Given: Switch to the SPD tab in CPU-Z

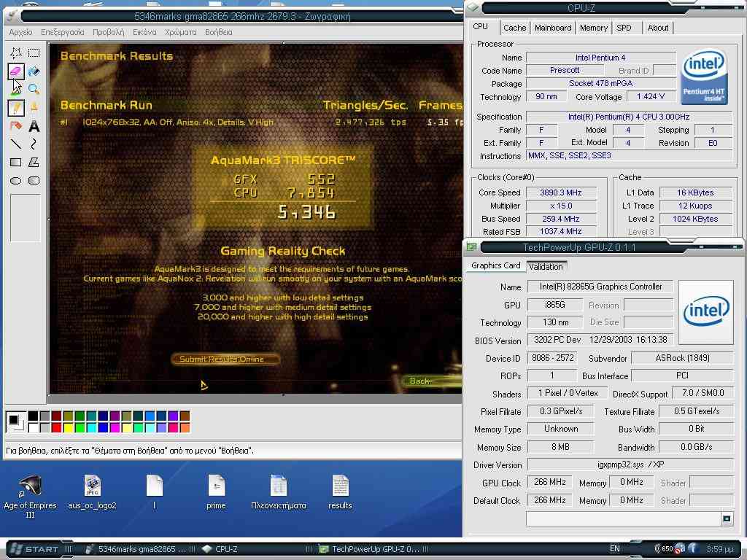Looking at the screenshot, I should point(624,28).
